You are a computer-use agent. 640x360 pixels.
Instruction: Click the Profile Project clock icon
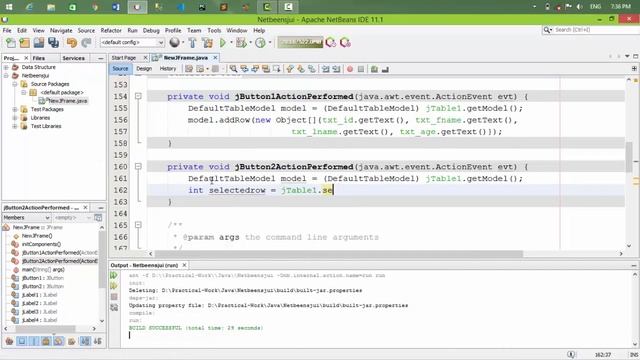point(260,42)
